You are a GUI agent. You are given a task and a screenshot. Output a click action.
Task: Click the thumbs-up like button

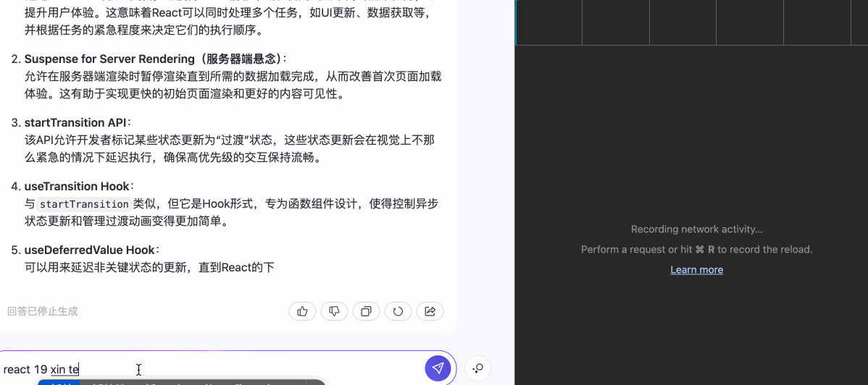pos(302,311)
